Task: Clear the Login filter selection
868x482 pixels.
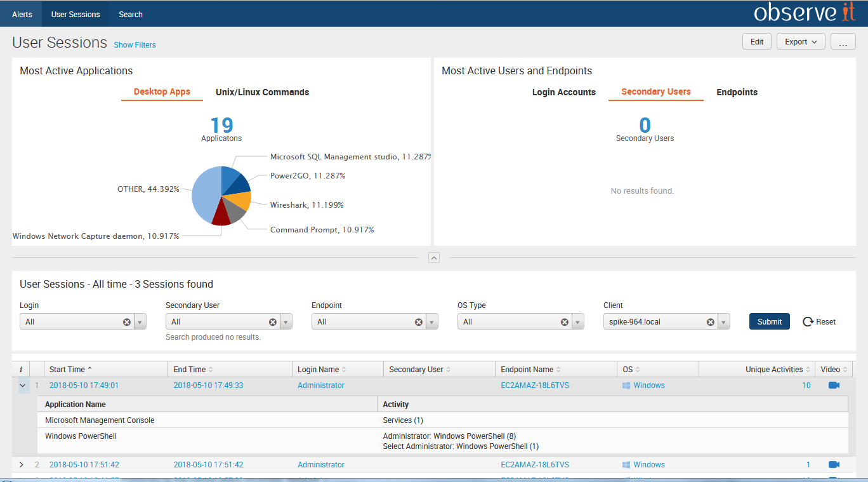Action: (x=127, y=322)
